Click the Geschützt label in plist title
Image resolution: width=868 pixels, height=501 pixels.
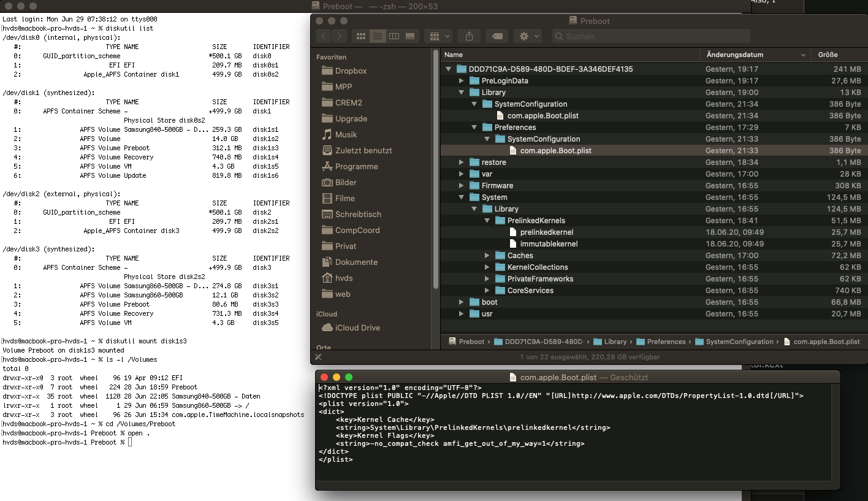[x=629, y=377]
